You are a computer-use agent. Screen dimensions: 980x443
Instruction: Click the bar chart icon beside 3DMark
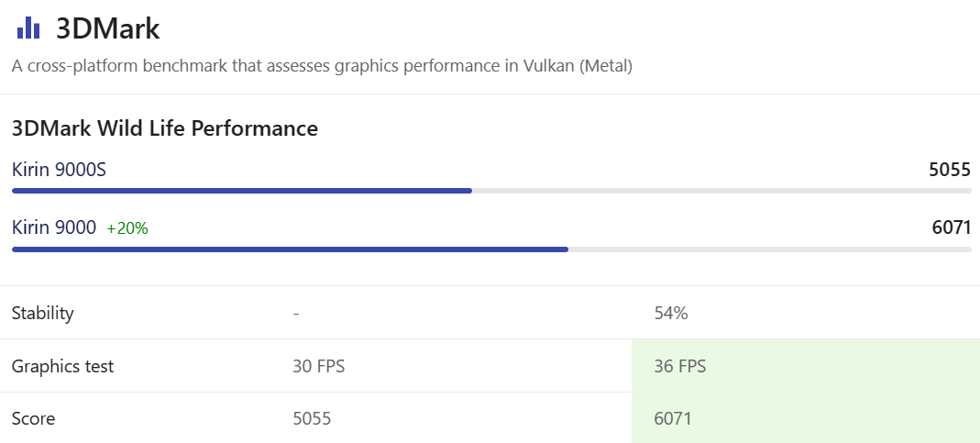(x=28, y=28)
